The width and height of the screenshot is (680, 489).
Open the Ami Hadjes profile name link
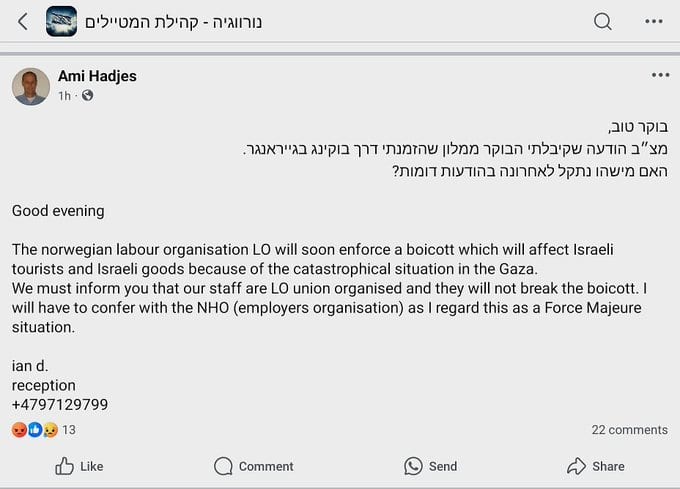[x=97, y=76]
